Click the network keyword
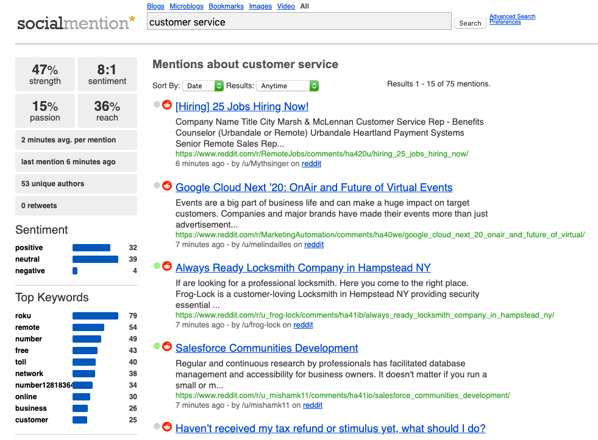 (x=29, y=373)
